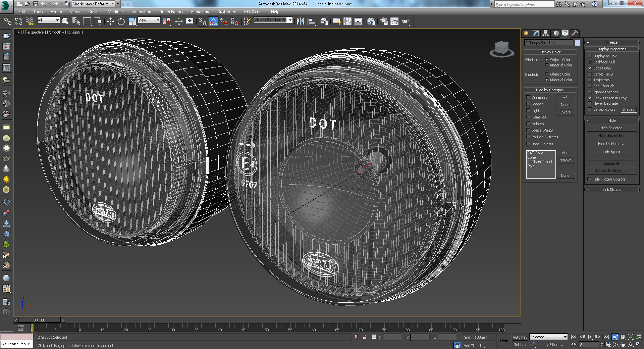Screen dimensions: 644x349
Task: Toggle the selection lock padlock icon
Action: tap(365, 337)
